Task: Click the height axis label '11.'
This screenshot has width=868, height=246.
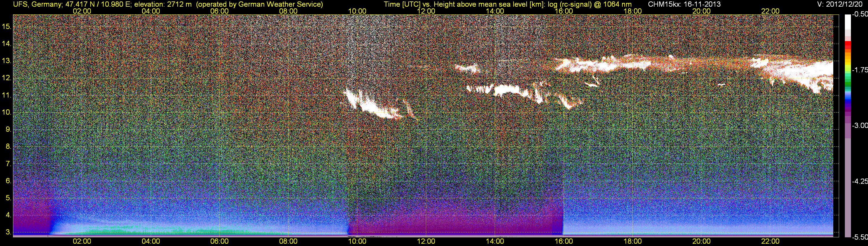Action: [x=7, y=96]
